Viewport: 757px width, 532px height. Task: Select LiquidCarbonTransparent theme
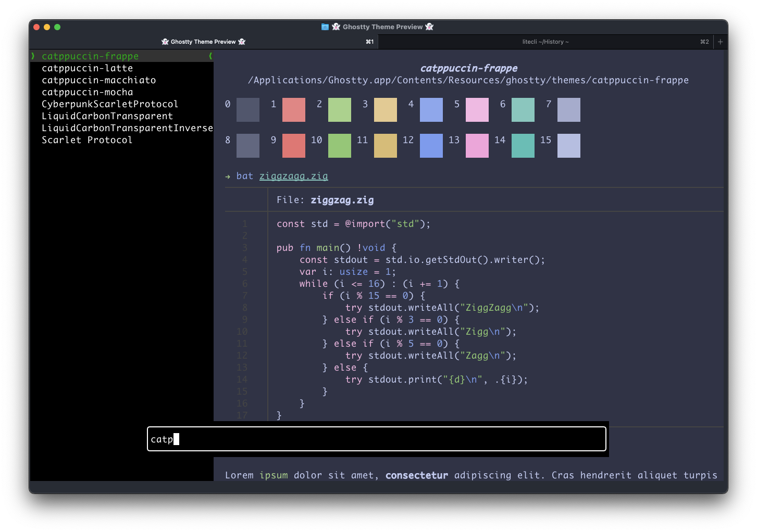[x=107, y=116]
